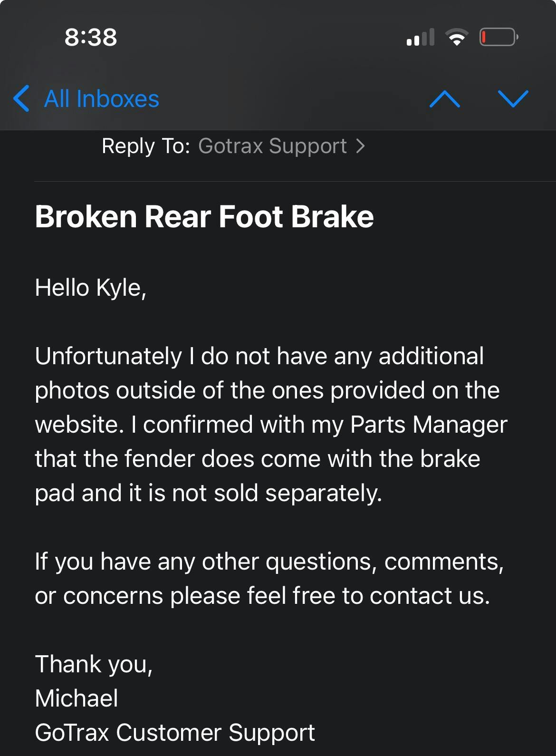This screenshot has height=756, width=556.
Task: Tap the Wi-Fi status icon
Action: pyautogui.click(x=457, y=37)
